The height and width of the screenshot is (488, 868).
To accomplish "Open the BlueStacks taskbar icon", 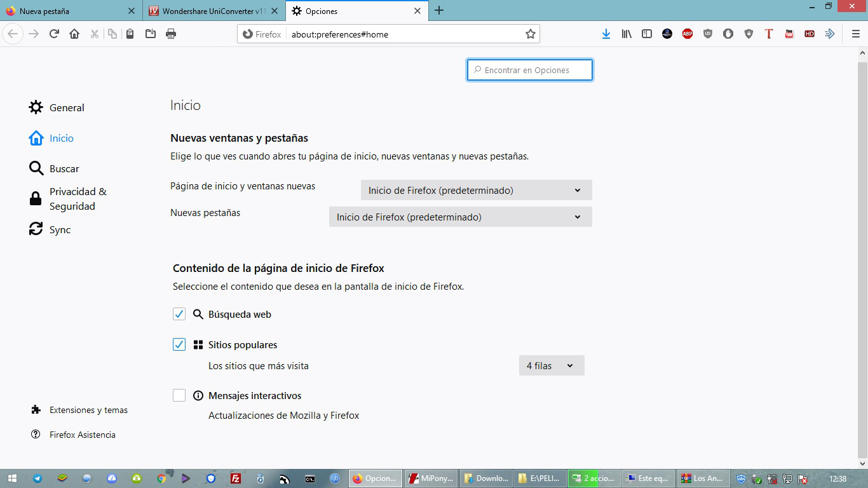I will point(62,478).
